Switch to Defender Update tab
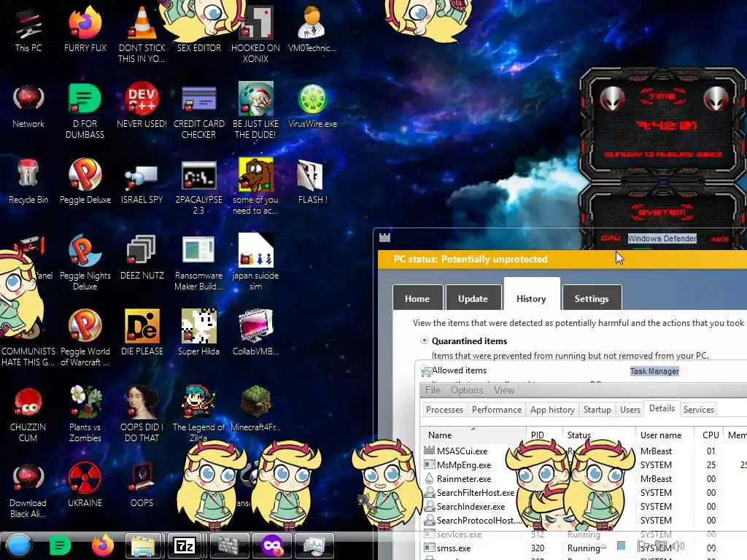 tap(473, 298)
